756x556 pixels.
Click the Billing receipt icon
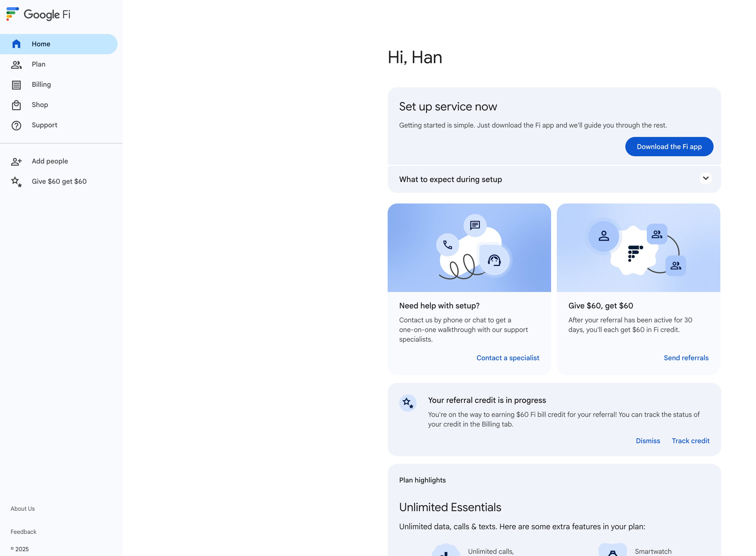pos(16,85)
